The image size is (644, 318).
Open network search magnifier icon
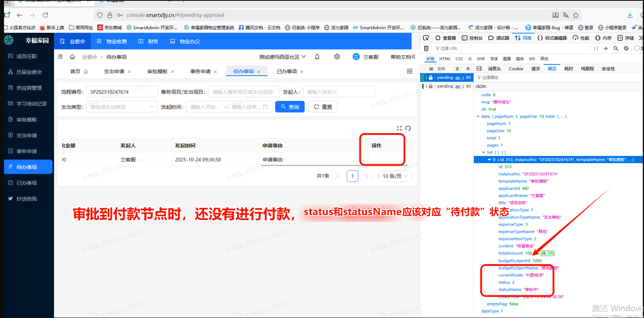tap(616, 48)
